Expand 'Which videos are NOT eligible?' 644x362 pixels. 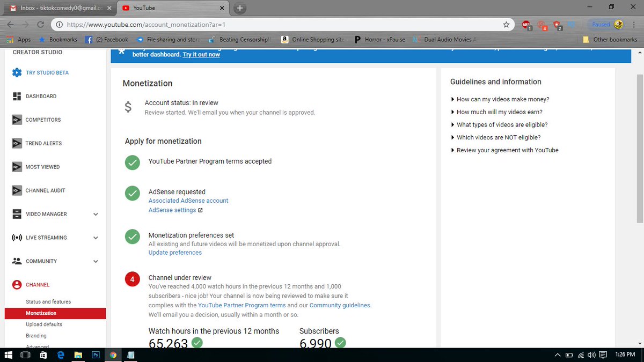click(495, 138)
